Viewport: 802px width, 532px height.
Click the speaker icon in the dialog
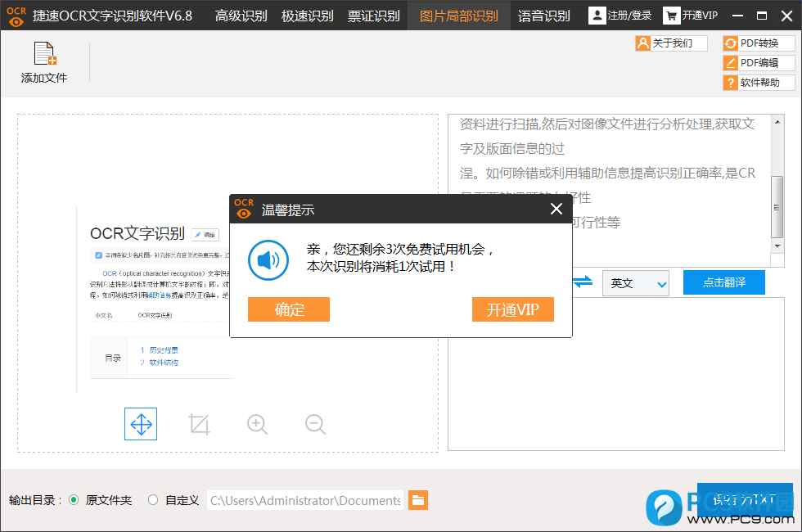point(268,260)
